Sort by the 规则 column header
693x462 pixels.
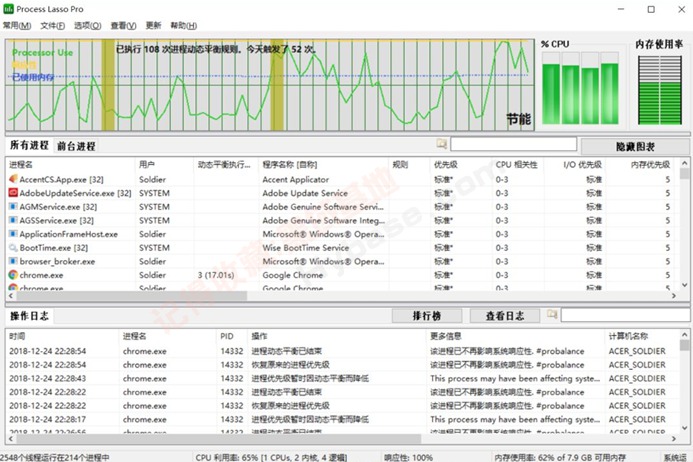409,164
